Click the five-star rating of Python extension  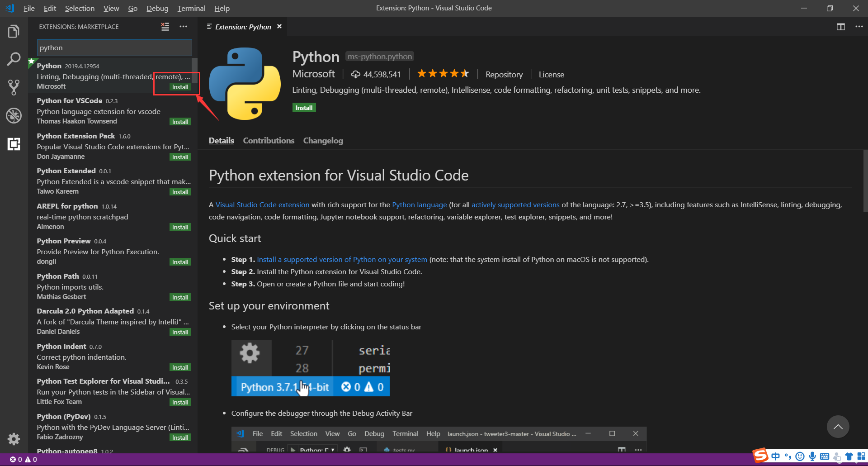pyautogui.click(x=443, y=74)
